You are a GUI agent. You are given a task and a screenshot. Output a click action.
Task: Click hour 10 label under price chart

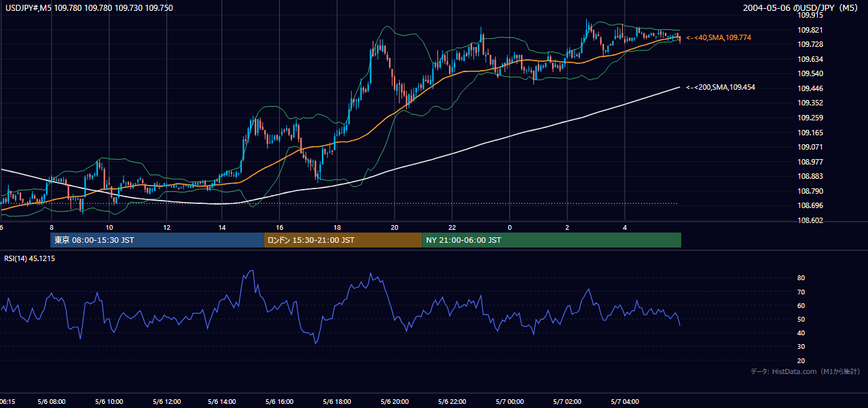(109, 228)
